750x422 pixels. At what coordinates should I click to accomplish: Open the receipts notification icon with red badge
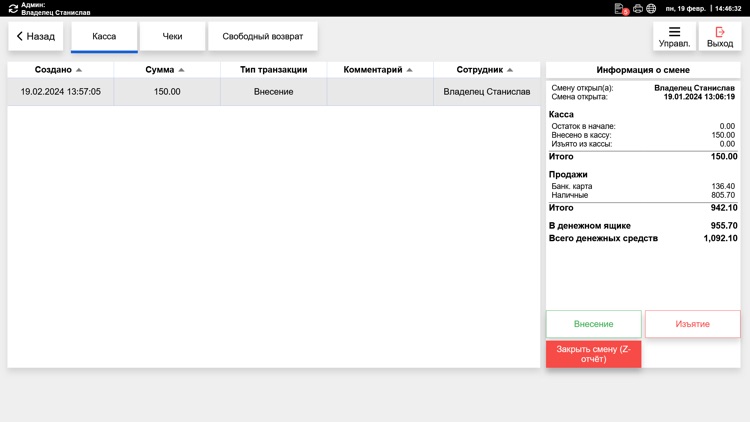pyautogui.click(x=621, y=9)
